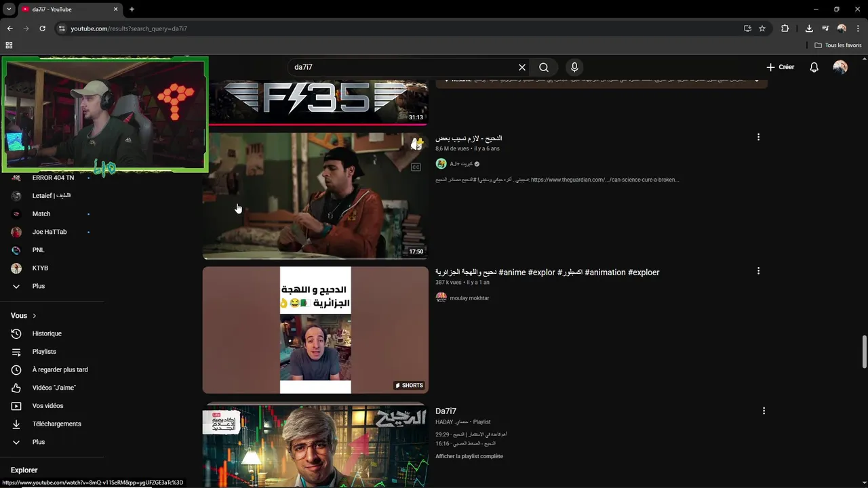This screenshot has height=488, width=868.
Task: Open the Chrome apps grid shortcut
Action: coord(9,45)
